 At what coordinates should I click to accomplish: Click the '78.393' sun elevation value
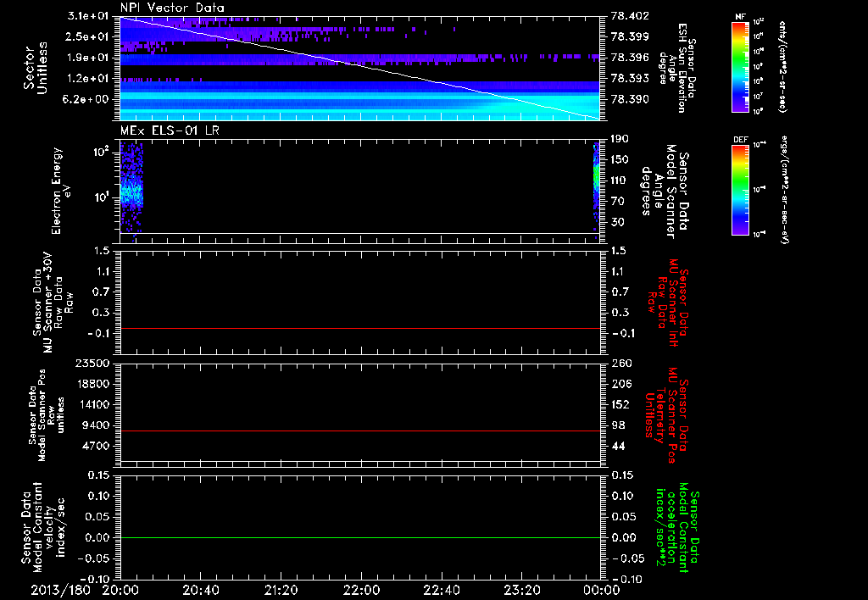point(630,79)
